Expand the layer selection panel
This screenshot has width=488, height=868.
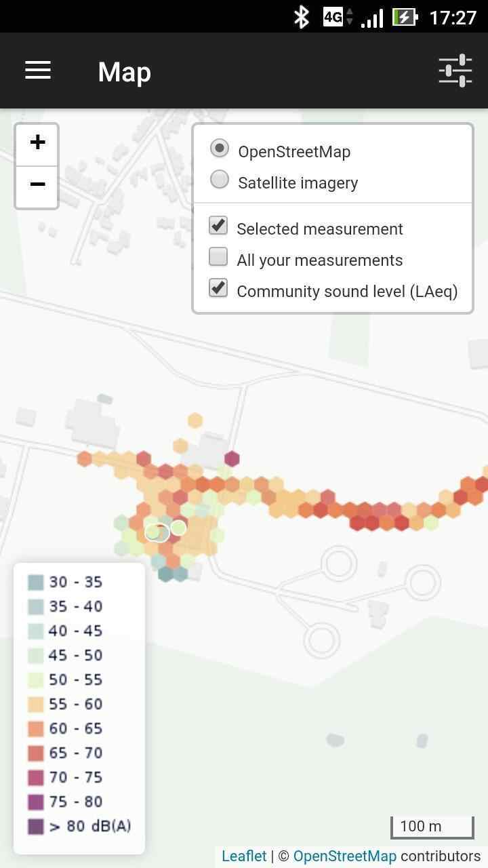click(x=333, y=218)
